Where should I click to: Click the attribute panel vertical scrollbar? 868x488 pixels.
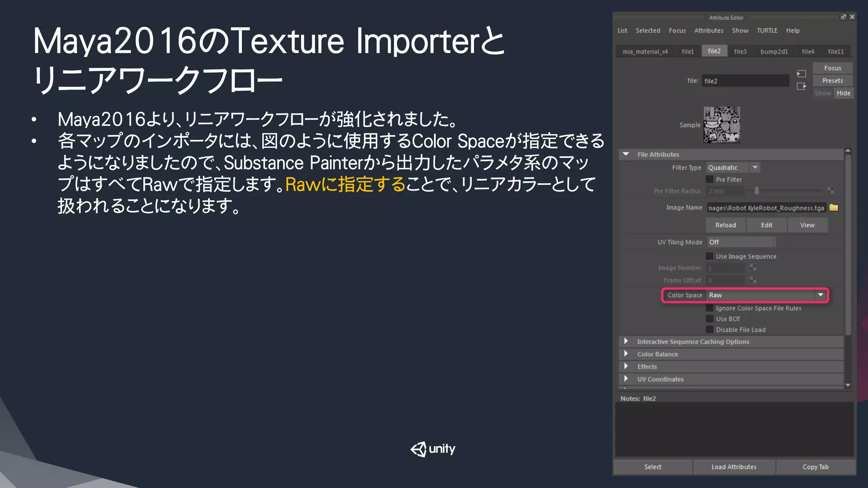click(x=848, y=244)
